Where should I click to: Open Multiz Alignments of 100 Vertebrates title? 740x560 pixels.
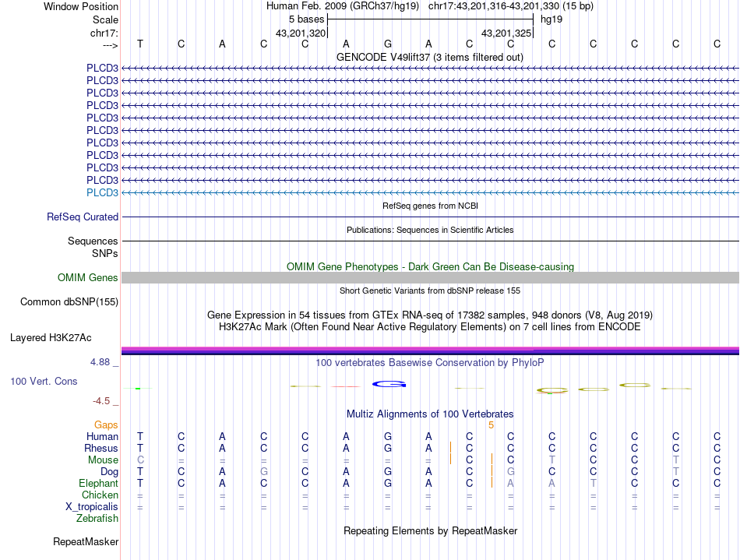[430, 414]
